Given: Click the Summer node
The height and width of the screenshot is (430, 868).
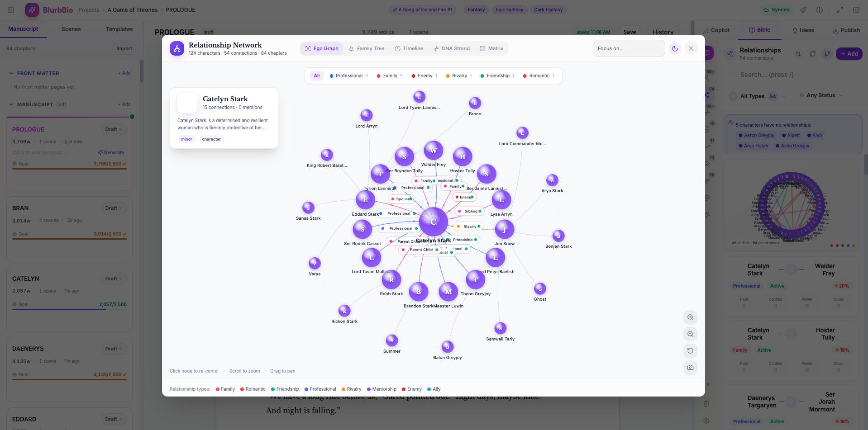Looking at the screenshot, I should point(392,340).
